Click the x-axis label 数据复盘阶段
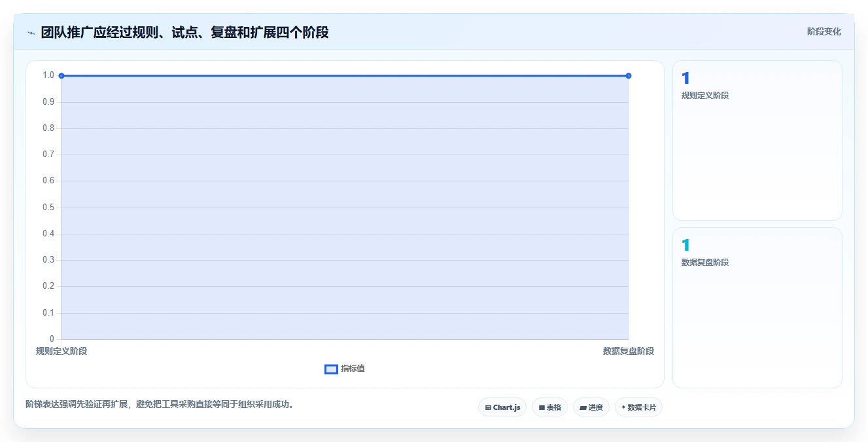Screen dimensions: 868x442 (x=628, y=351)
